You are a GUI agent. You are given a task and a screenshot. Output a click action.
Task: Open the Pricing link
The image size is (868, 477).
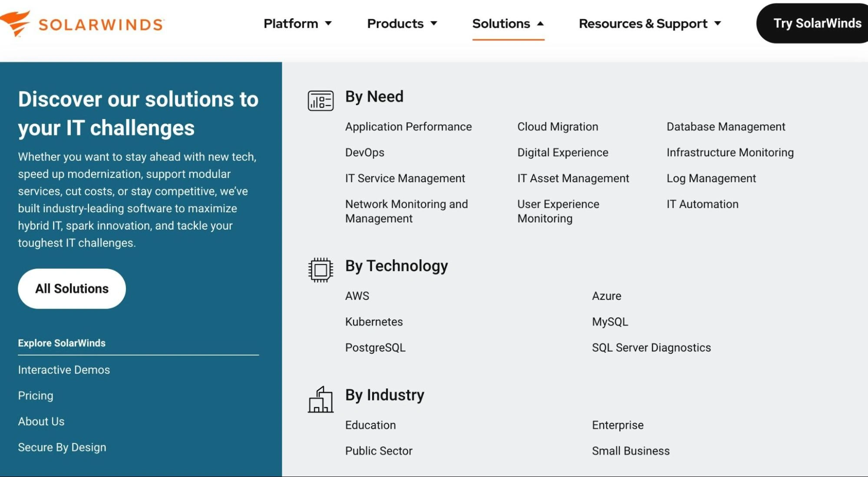click(36, 396)
